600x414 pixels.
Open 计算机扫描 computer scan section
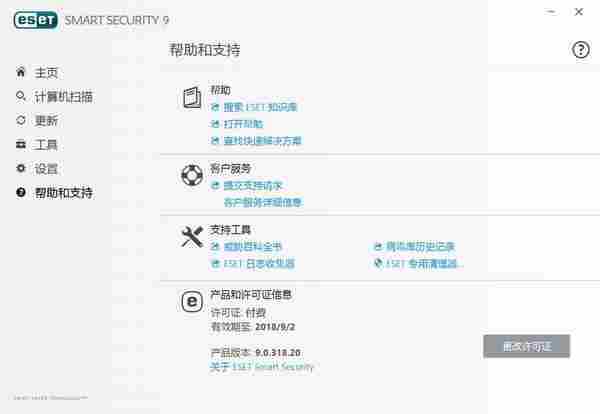[x=54, y=97]
